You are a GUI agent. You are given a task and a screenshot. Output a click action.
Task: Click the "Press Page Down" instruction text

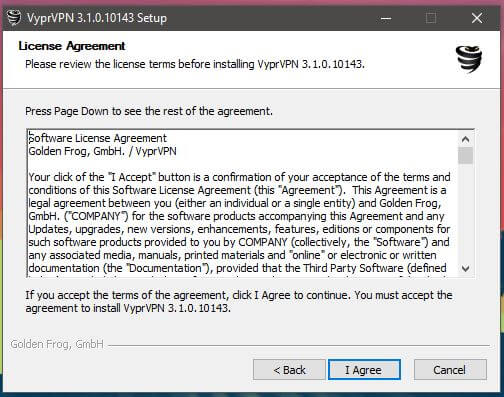click(149, 111)
